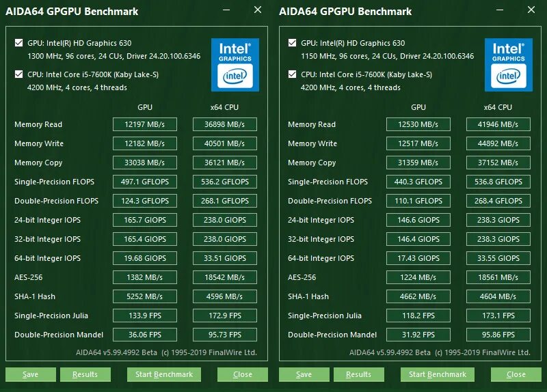Open Results in the right benchmark window

tap(358, 374)
